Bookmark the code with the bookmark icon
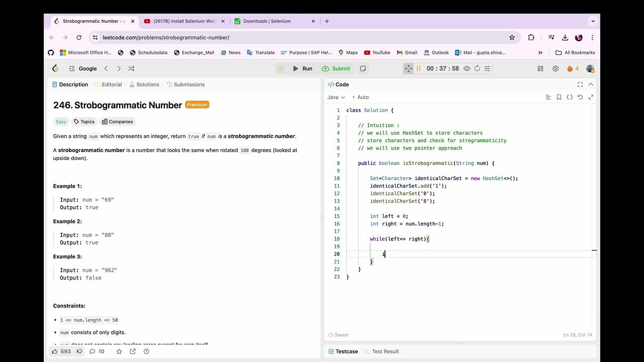 click(559, 97)
